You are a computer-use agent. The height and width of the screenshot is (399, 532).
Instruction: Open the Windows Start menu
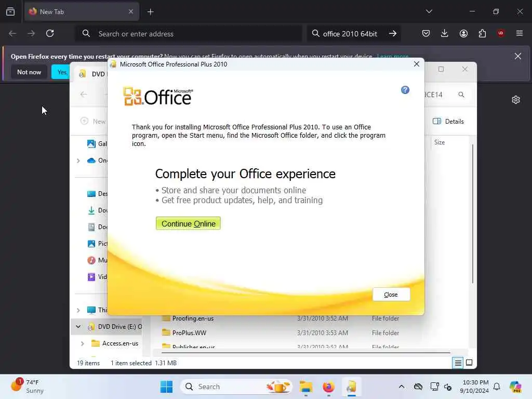(x=167, y=387)
